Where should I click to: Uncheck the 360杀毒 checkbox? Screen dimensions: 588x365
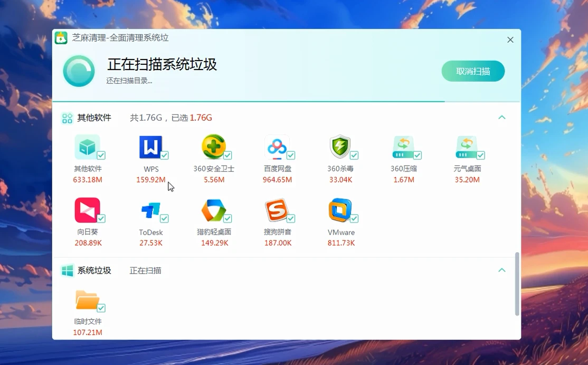(354, 155)
